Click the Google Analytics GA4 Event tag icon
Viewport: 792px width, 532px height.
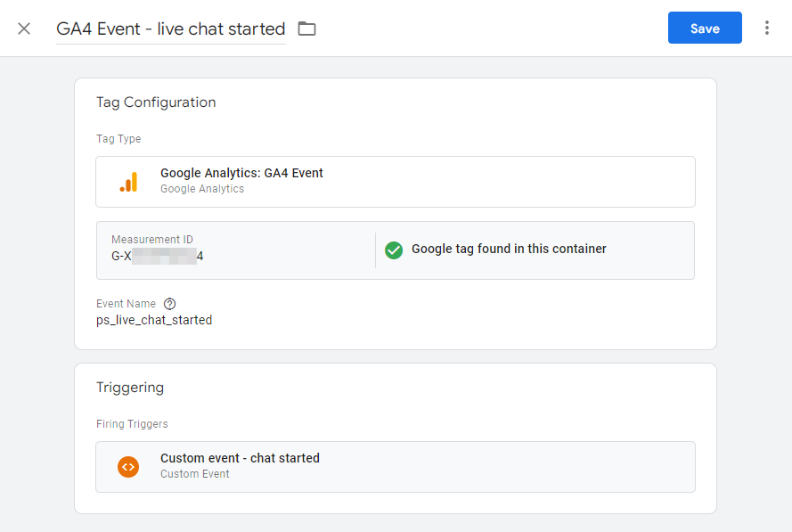point(130,181)
